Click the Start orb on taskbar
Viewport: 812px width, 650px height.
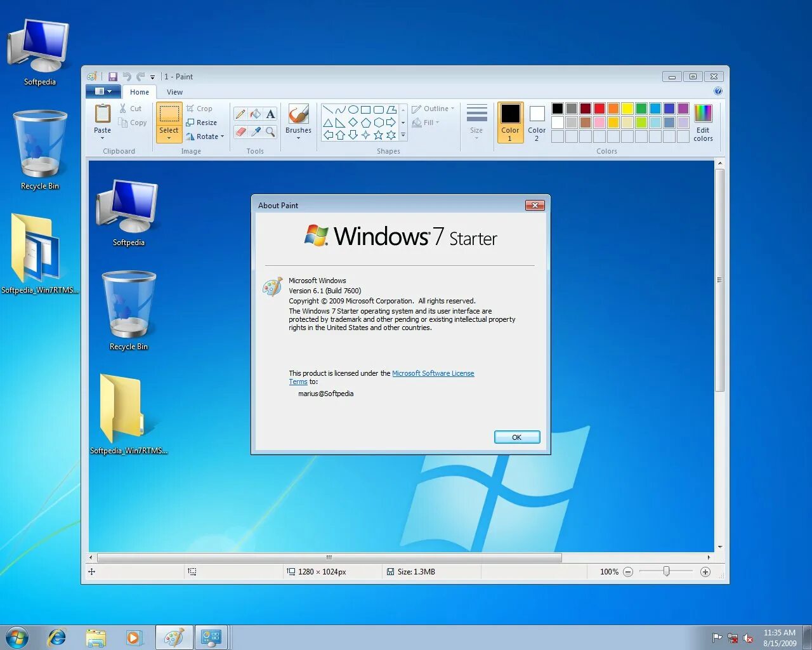(16, 637)
